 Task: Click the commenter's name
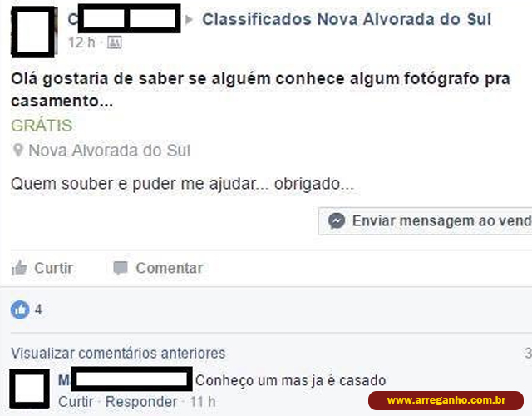coord(126,379)
